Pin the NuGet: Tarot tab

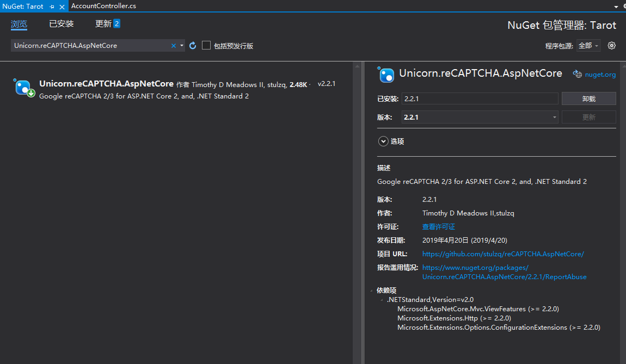(52, 7)
